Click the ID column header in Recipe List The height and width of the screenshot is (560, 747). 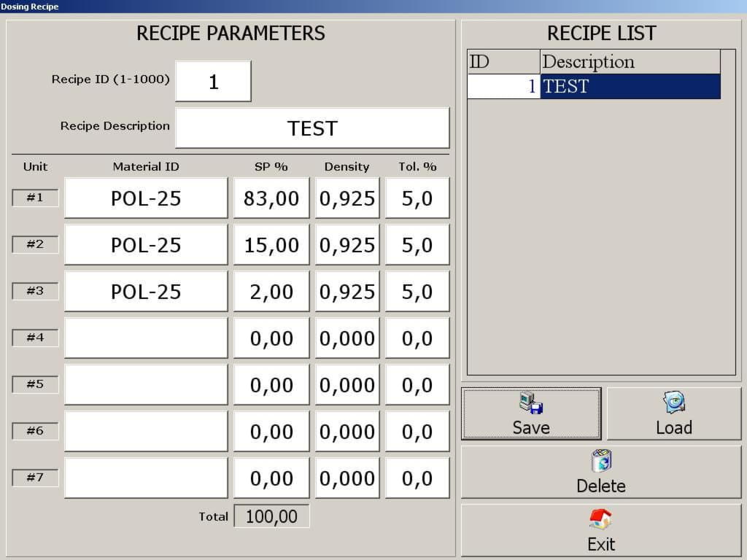pyautogui.click(x=503, y=62)
